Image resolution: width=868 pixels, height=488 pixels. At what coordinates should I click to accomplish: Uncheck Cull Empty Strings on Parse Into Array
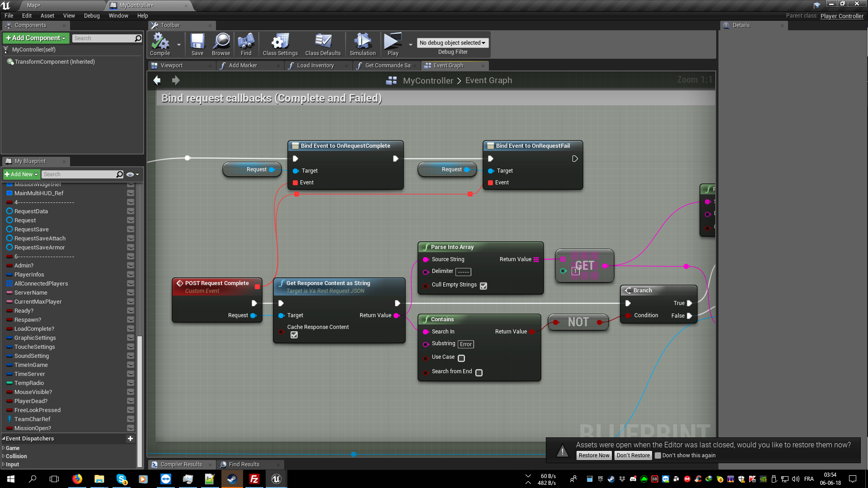pos(483,286)
